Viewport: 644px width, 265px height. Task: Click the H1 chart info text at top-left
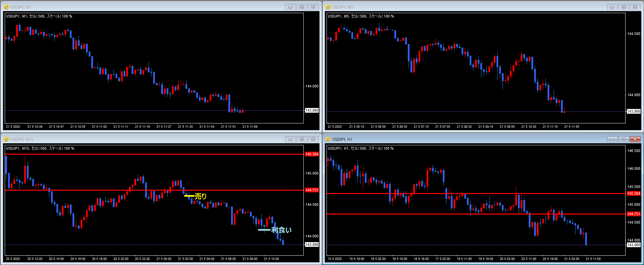(x=360, y=148)
